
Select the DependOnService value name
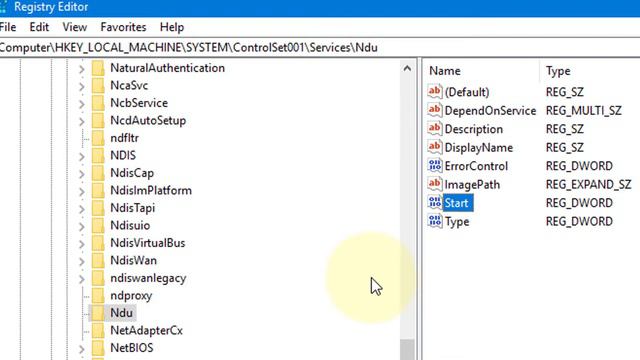pos(490,111)
